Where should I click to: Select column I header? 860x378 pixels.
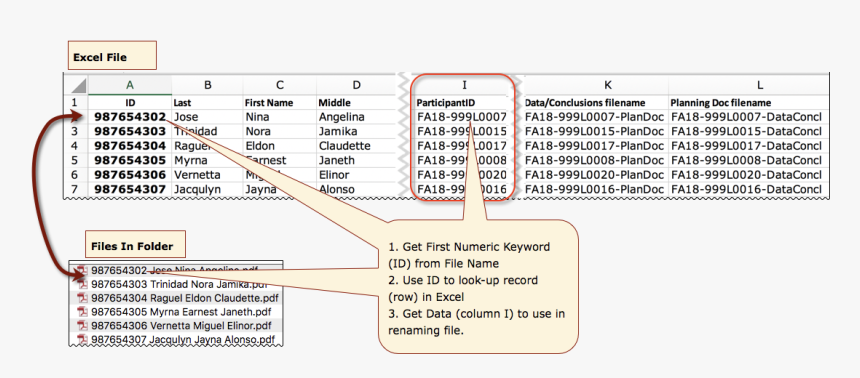(464, 84)
